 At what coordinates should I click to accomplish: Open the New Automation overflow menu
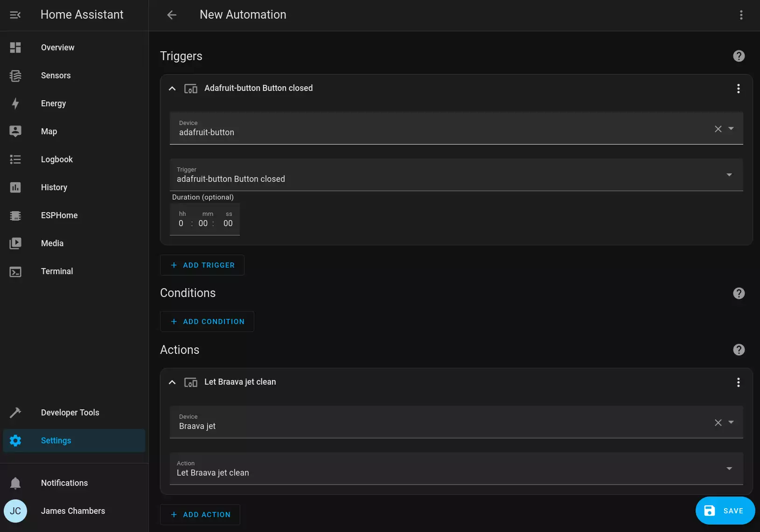tap(741, 15)
